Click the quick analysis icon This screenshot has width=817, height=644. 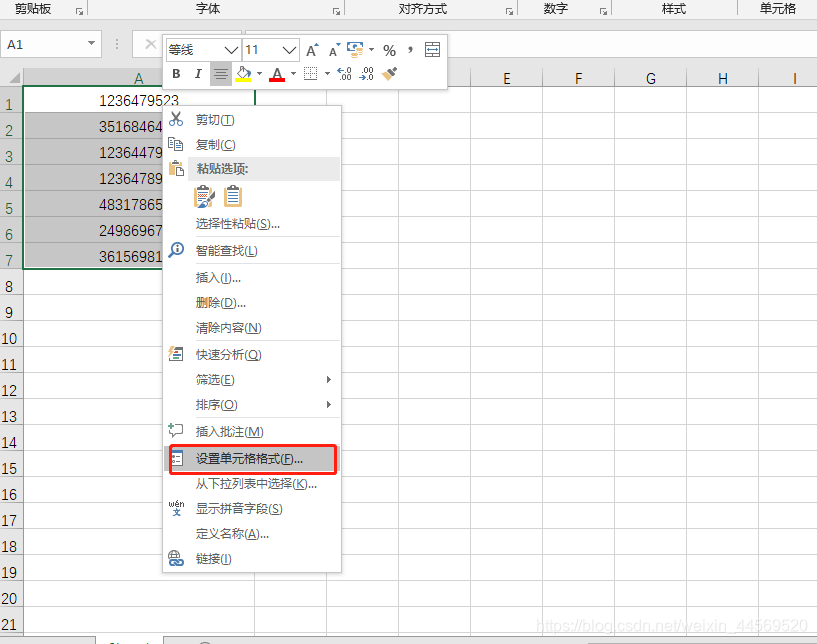pyautogui.click(x=176, y=354)
